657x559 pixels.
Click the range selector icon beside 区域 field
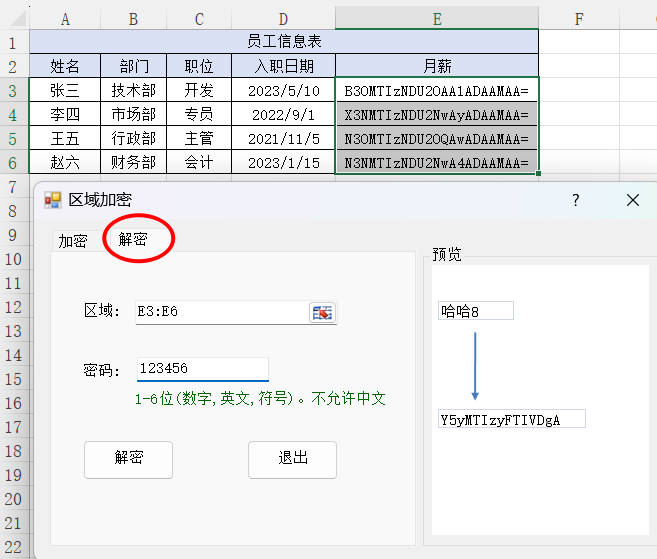pyautogui.click(x=322, y=312)
